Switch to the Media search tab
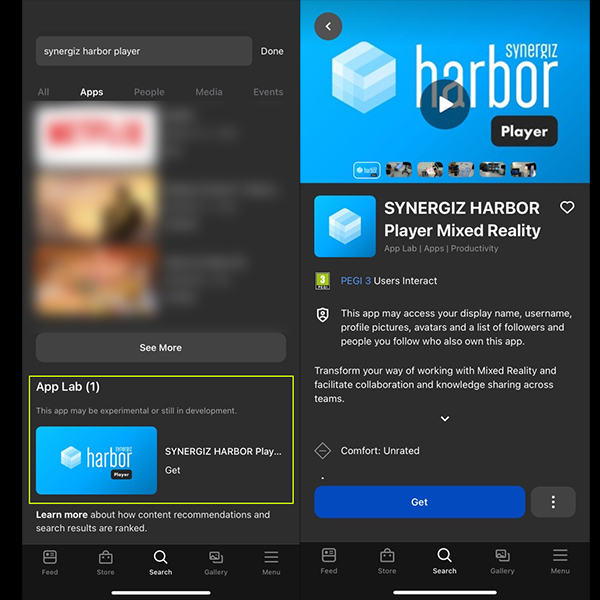The width and height of the screenshot is (600, 600). click(209, 92)
